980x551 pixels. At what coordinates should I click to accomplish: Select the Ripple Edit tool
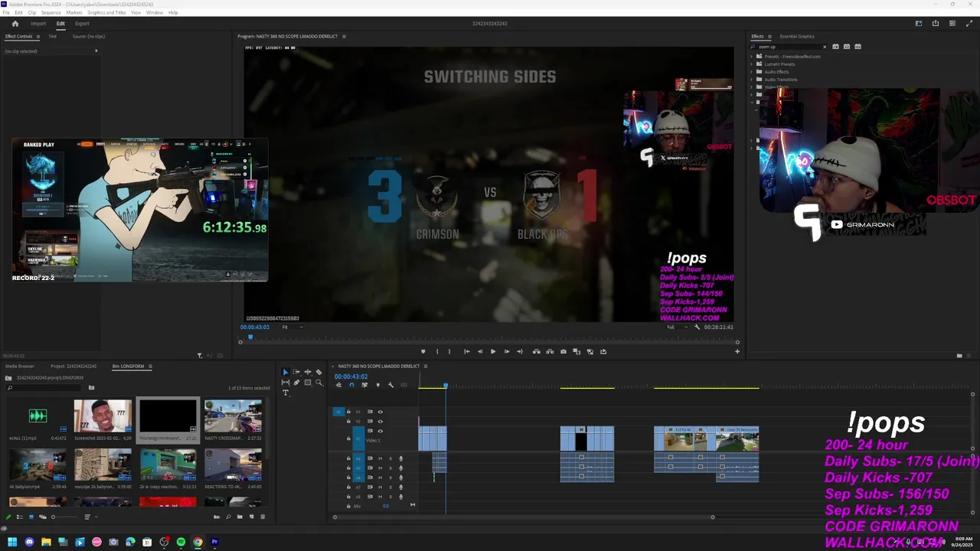click(308, 372)
